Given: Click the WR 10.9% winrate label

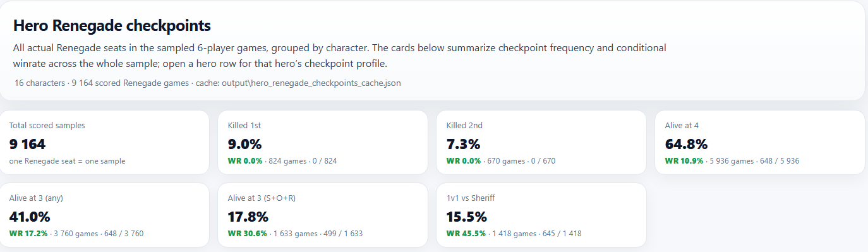Looking at the screenshot, I should (x=682, y=161).
